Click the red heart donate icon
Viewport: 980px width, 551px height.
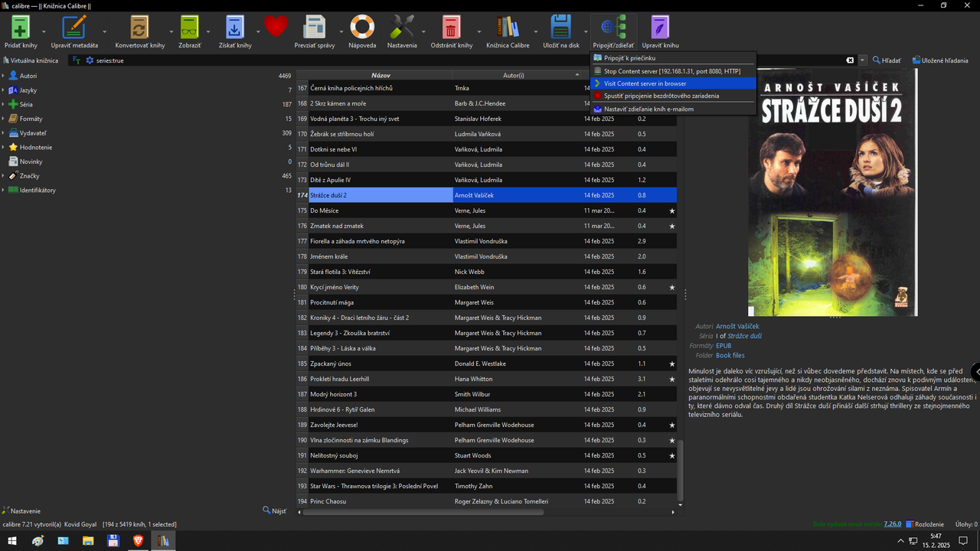click(x=276, y=26)
